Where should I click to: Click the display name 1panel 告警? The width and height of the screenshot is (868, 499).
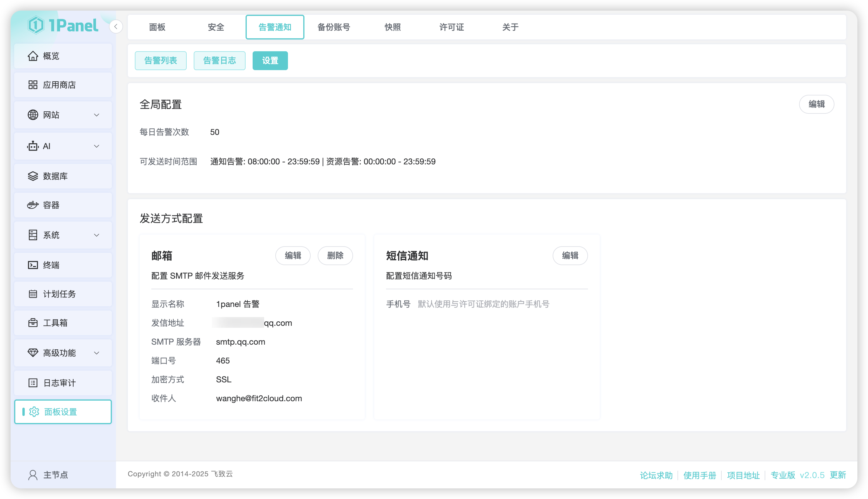[238, 304]
